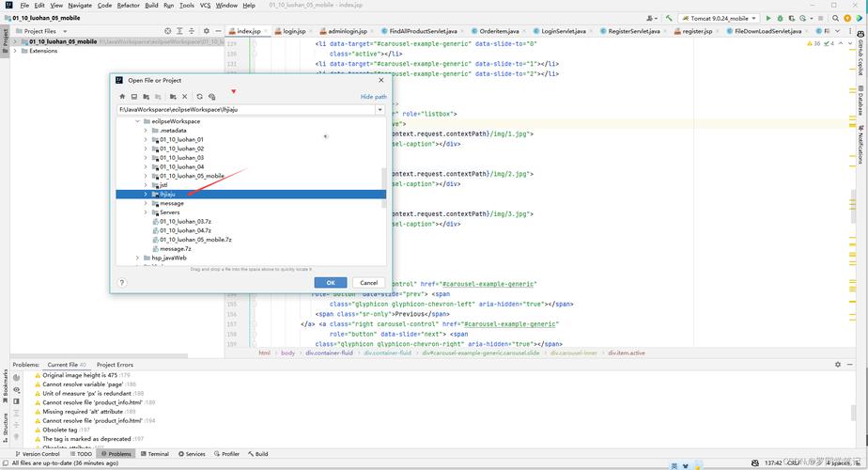Click the Refresh icon in the dialog toolbar

pos(199,97)
